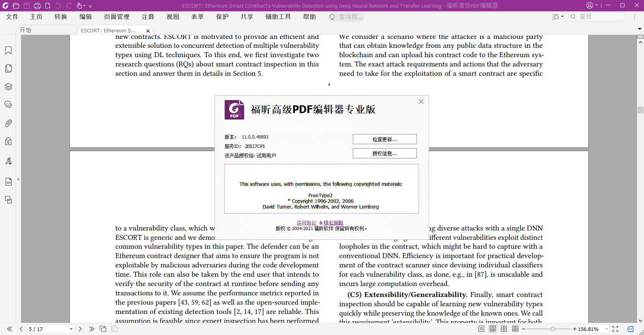Go to the previous page

point(21,329)
